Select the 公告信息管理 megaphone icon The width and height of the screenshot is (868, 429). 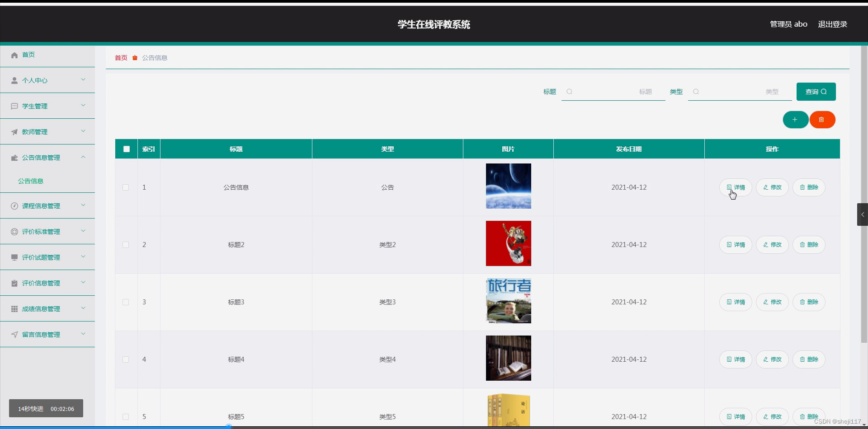click(x=14, y=157)
